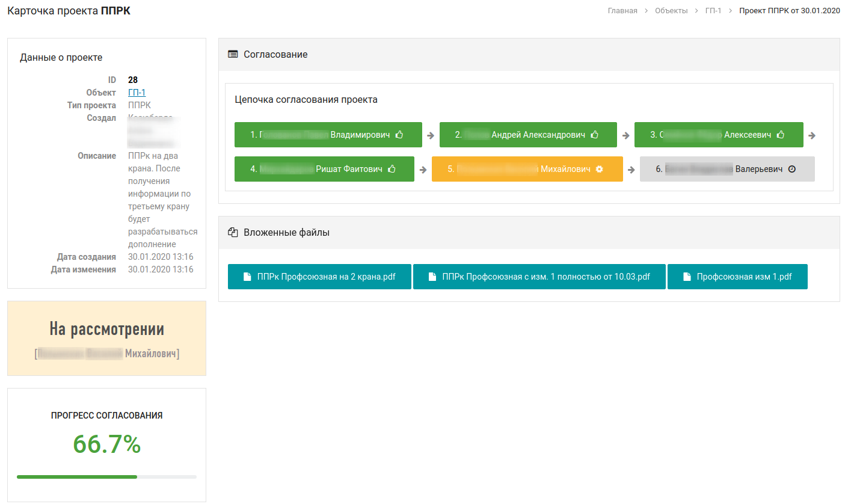Navigate to Объекты breadcrumb

[671, 11]
